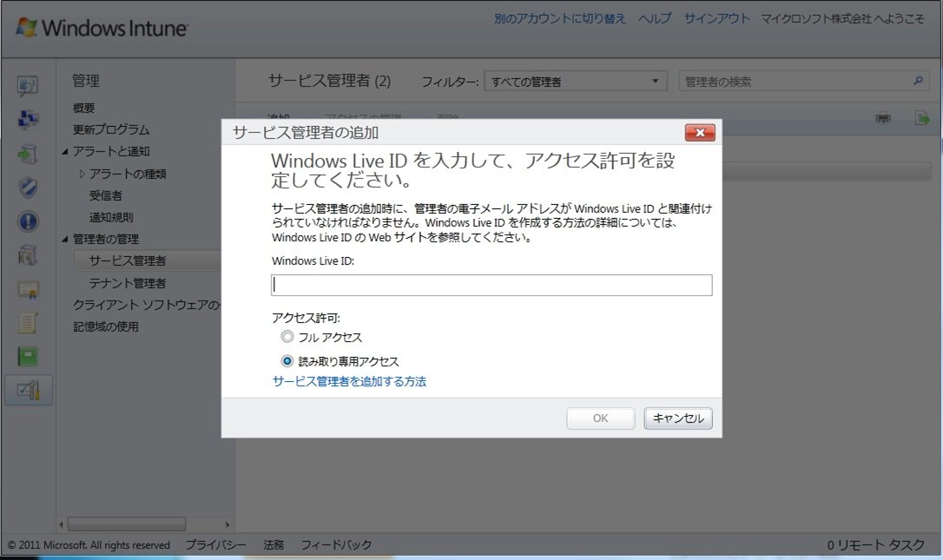Open the Endpoint Protection shield icon
943x560 pixels.
(28, 188)
